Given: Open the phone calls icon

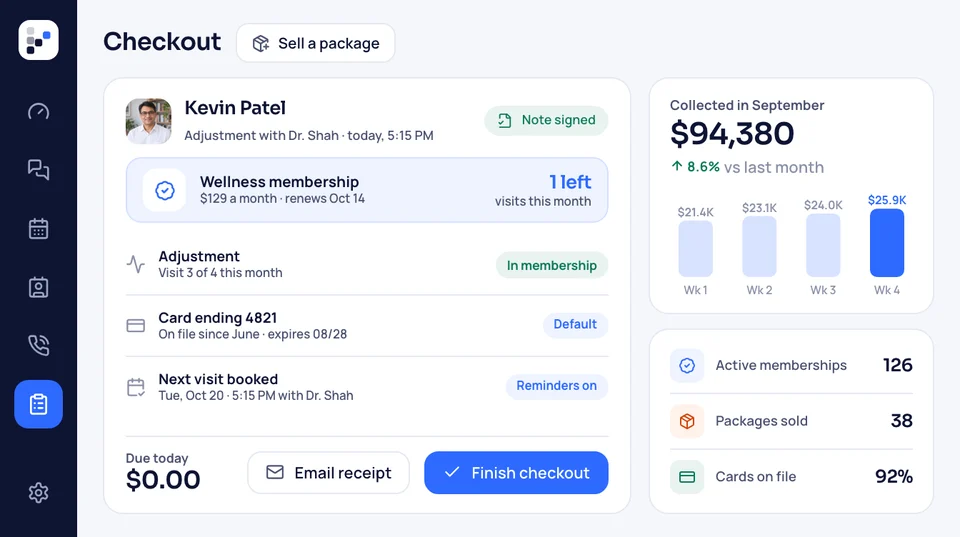Looking at the screenshot, I should click(39, 345).
